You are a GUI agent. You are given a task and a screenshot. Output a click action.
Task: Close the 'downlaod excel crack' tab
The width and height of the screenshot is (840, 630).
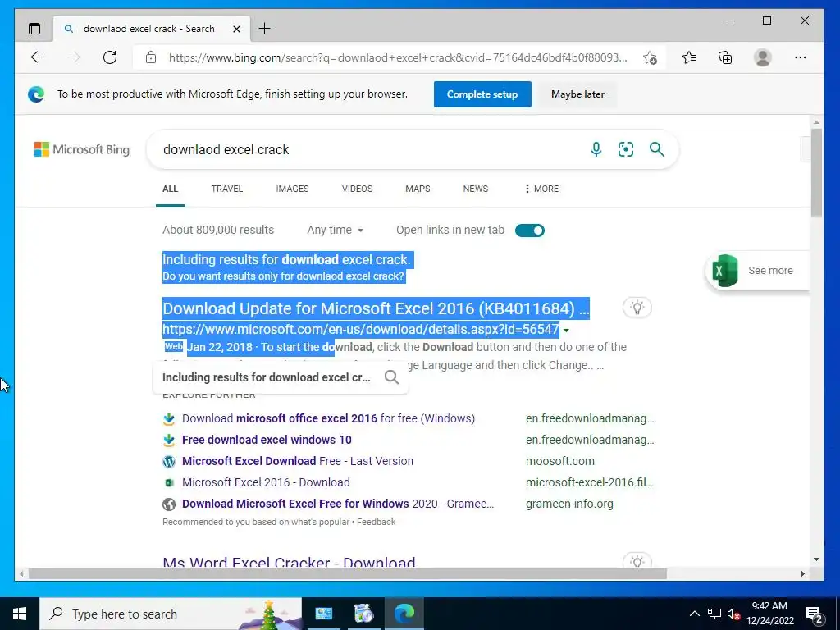[x=236, y=29]
